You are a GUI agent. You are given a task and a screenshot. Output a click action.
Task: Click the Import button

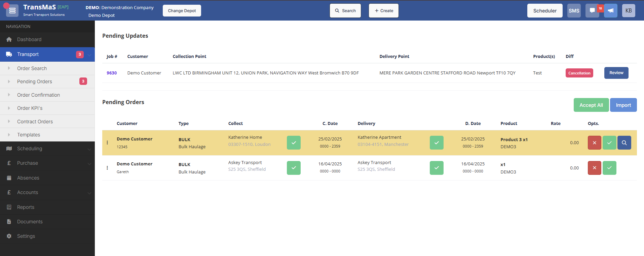tap(623, 105)
